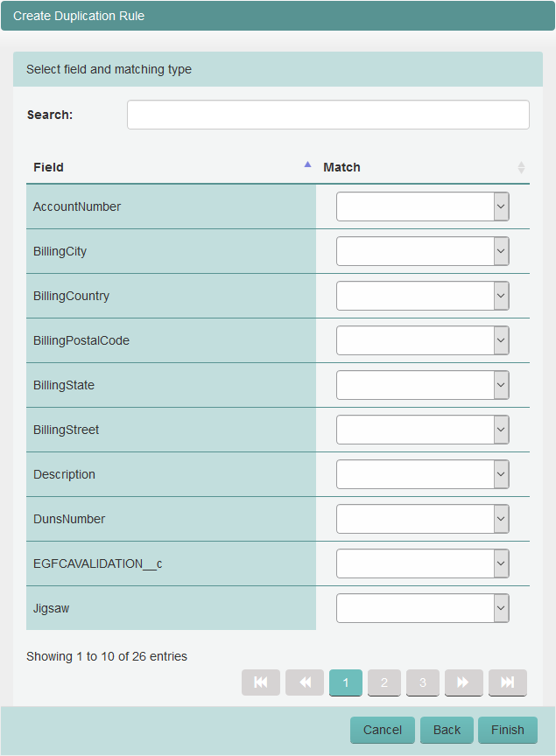
Task: Open Jigsaw match type dropdown
Action: point(423,608)
